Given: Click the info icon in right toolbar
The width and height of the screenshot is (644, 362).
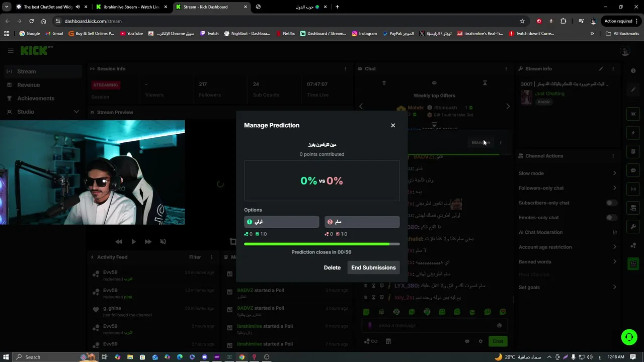Looking at the screenshot, I should click(x=633, y=71).
